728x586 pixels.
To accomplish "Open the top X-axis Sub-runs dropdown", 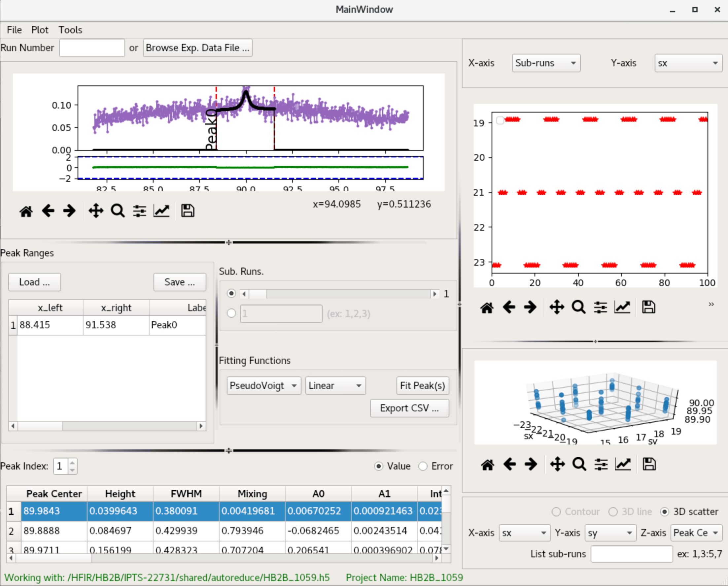I will click(x=546, y=63).
